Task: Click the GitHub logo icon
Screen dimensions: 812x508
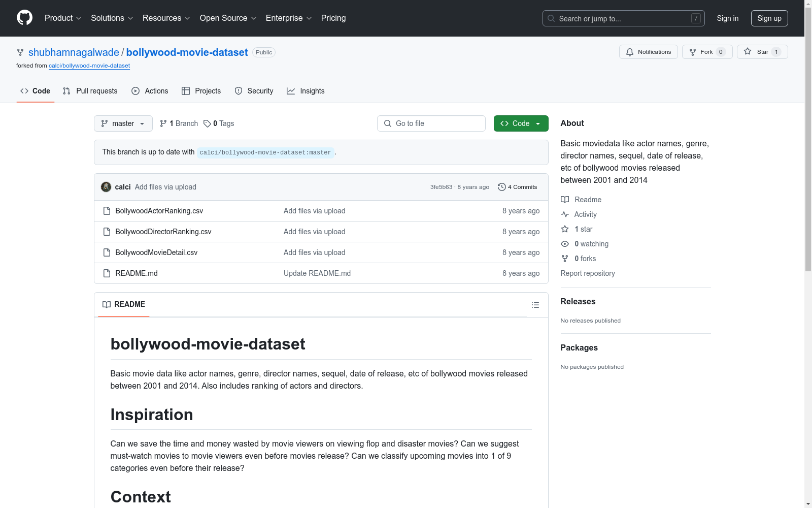Action: pyautogui.click(x=24, y=18)
